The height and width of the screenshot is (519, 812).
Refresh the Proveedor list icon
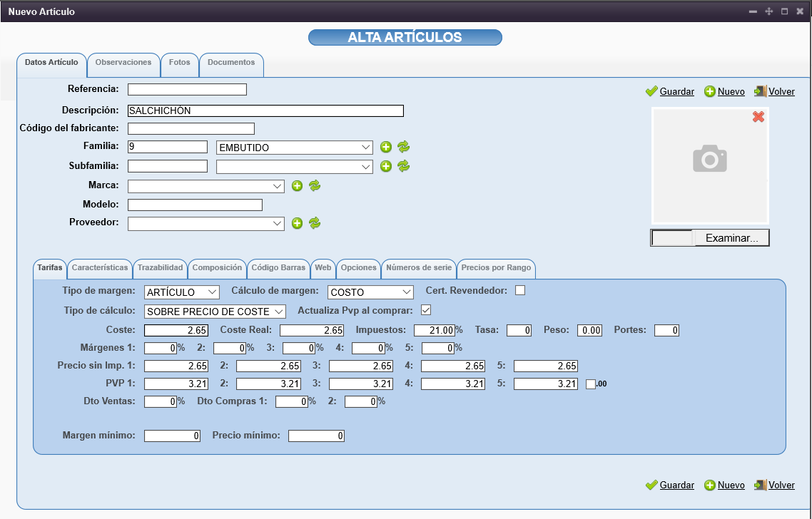[x=315, y=223]
